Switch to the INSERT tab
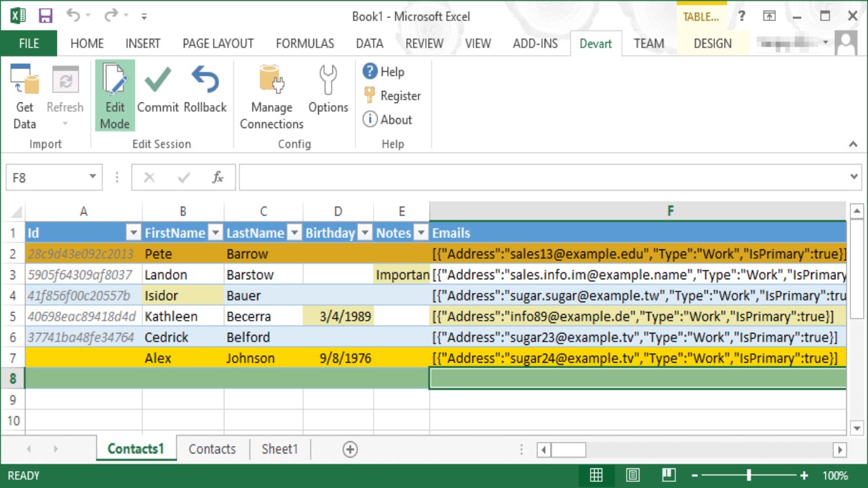Screen dimensions: 868x488 (x=143, y=43)
